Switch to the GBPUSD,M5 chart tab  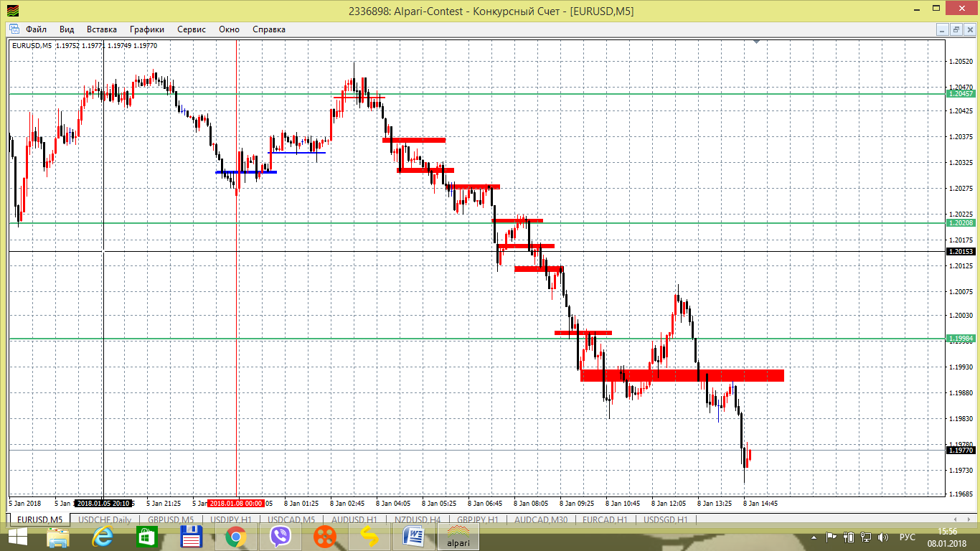[x=171, y=520]
